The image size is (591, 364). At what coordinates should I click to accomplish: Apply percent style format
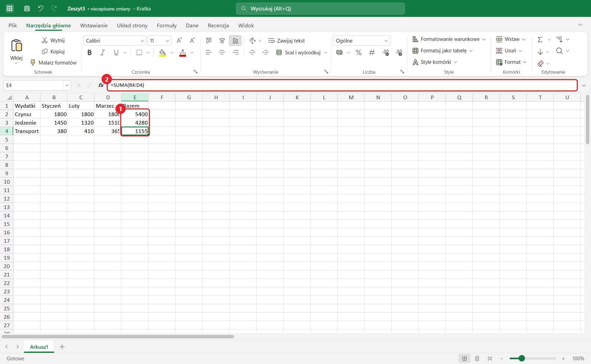pos(359,52)
